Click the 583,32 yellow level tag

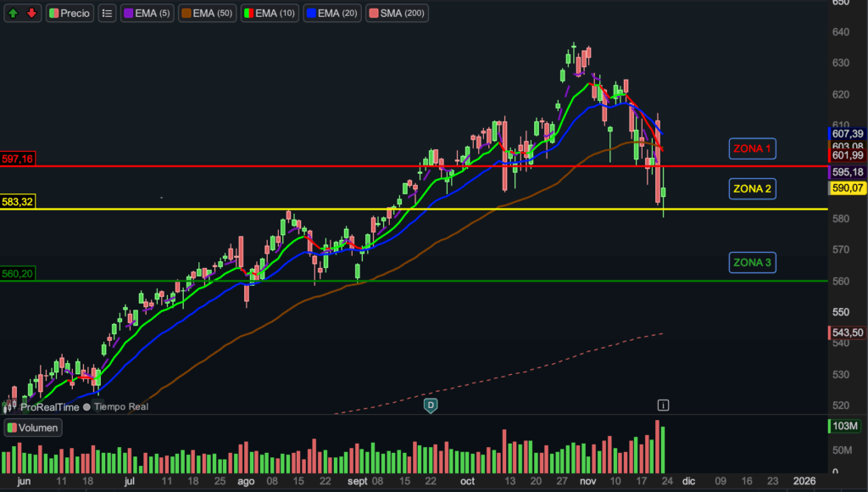(18, 201)
